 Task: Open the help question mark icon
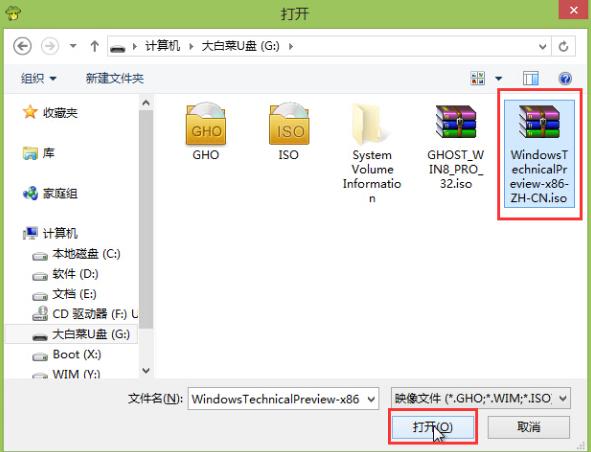pyautogui.click(x=565, y=78)
